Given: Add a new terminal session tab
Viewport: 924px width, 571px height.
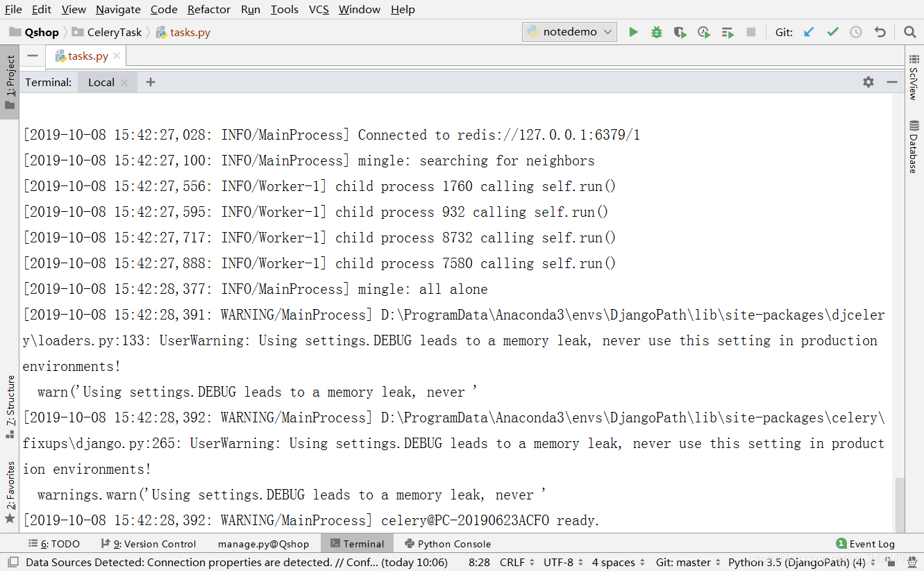Looking at the screenshot, I should 151,82.
